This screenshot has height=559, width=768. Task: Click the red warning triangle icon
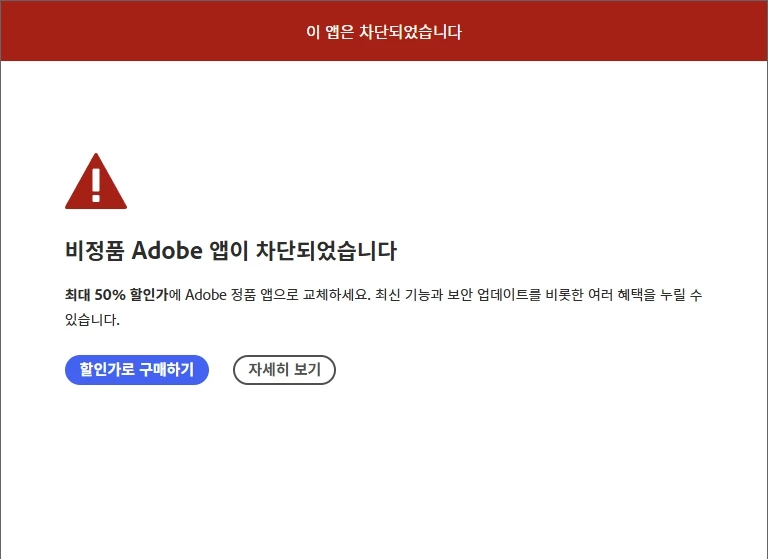pos(96,181)
